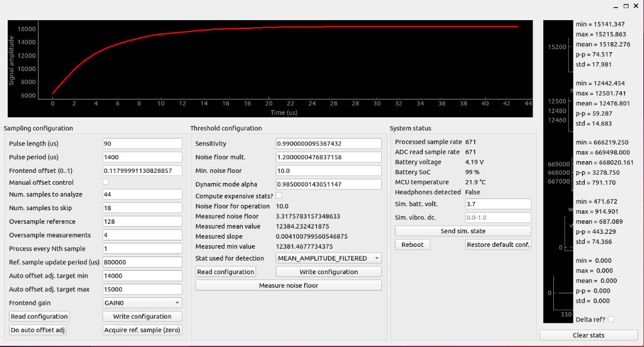The image size is (644, 347).
Task: Edit Ref. sample update period field
Action: 142,262
